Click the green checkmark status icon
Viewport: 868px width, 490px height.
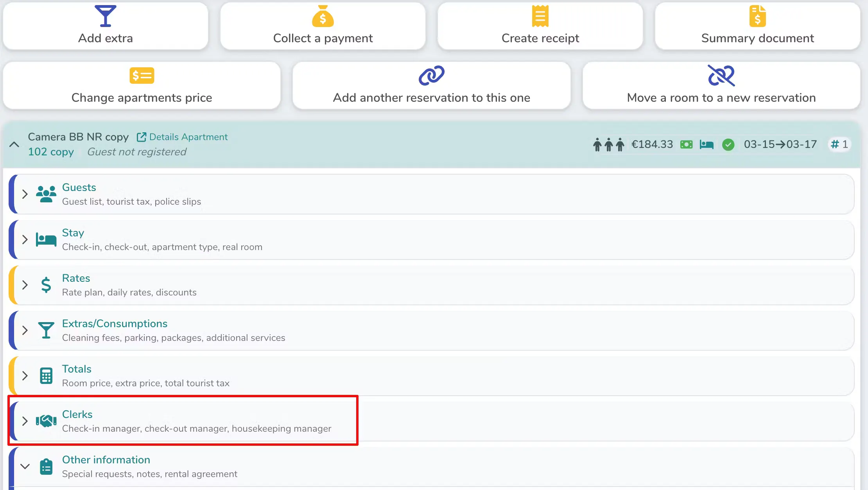[x=728, y=145]
